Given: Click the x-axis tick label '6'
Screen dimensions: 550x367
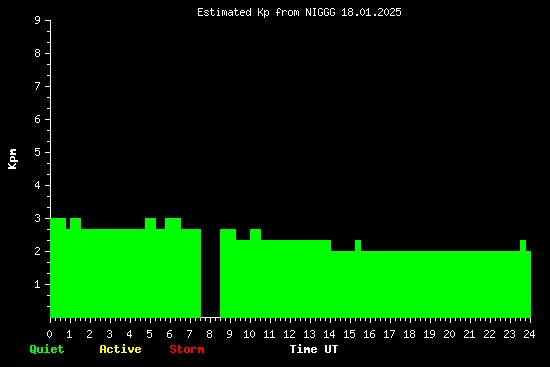Looking at the screenshot, I should tap(169, 334).
